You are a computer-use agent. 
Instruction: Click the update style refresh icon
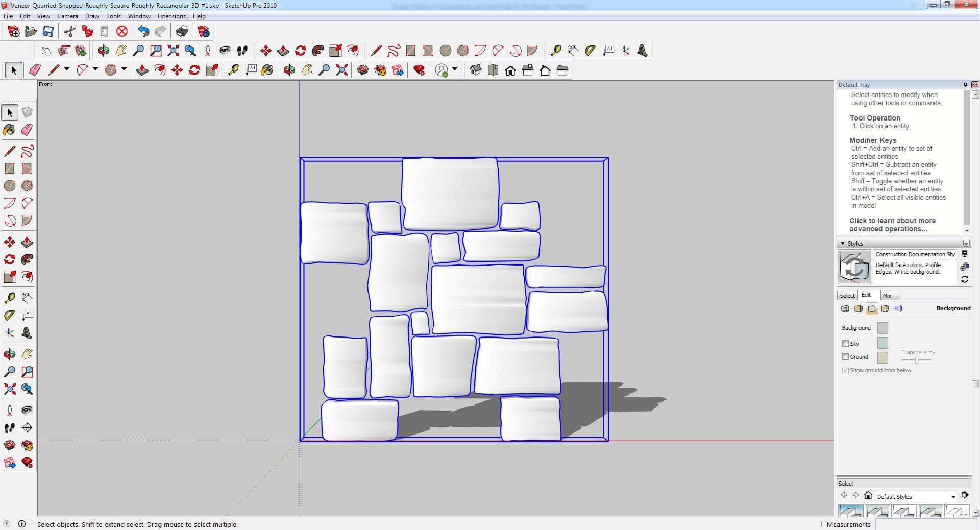(x=964, y=279)
